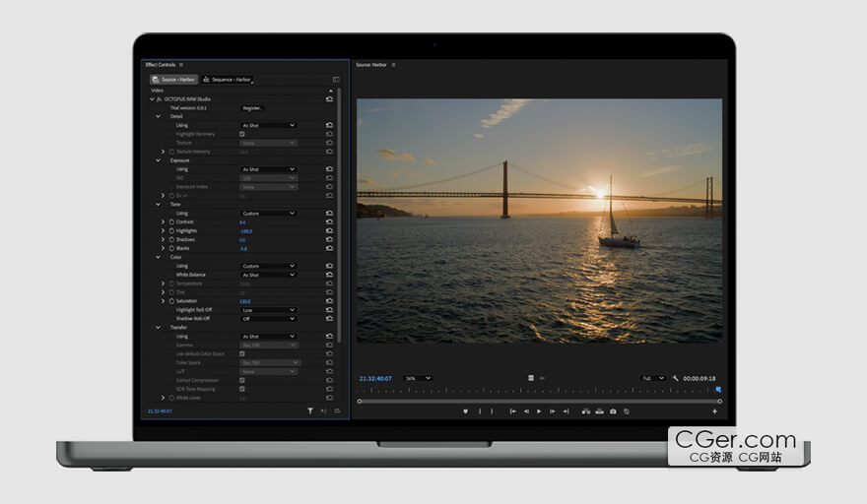The height and width of the screenshot is (504, 867).
Task: Click the Add Marker icon
Action: pyautogui.click(x=465, y=411)
